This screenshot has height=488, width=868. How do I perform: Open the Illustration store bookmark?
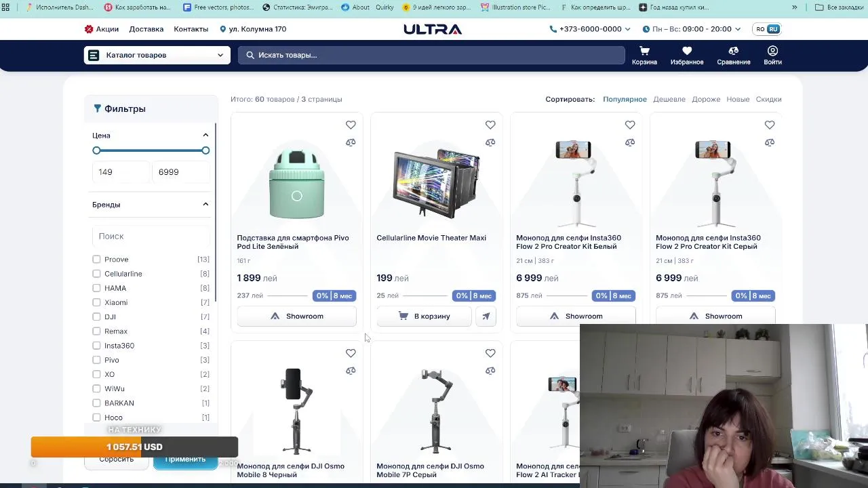click(x=515, y=7)
